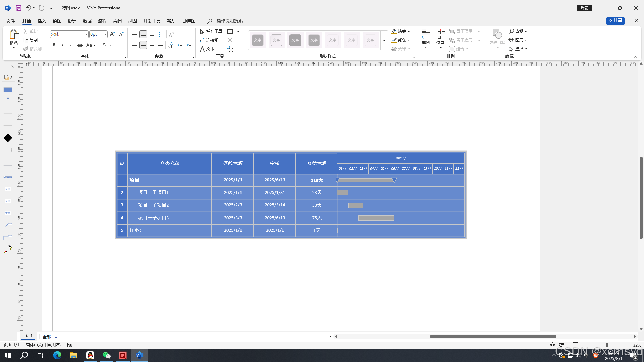644x362 pixels.
Task: Expand the Fill (填充) color dropdown
Action: [x=409, y=32]
